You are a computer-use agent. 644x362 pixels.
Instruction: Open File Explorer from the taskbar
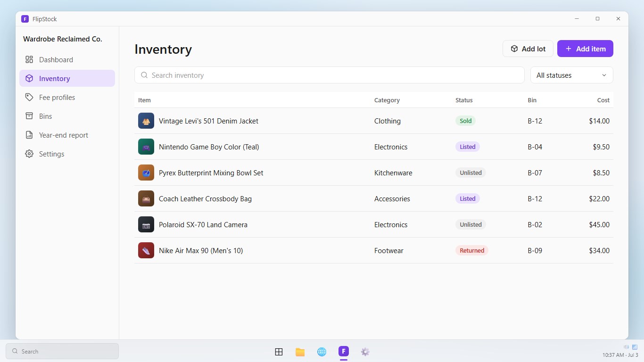coord(300,352)
